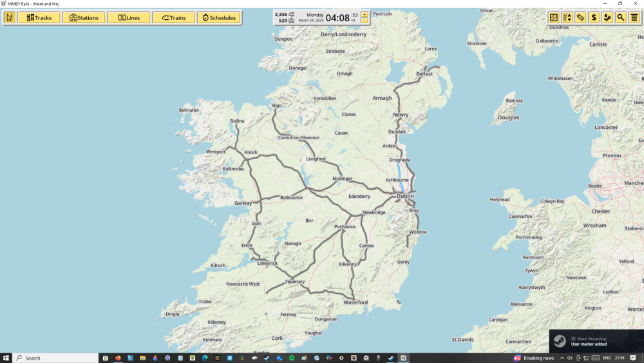Open the ticket pricing tag icon

pos(580,17)
